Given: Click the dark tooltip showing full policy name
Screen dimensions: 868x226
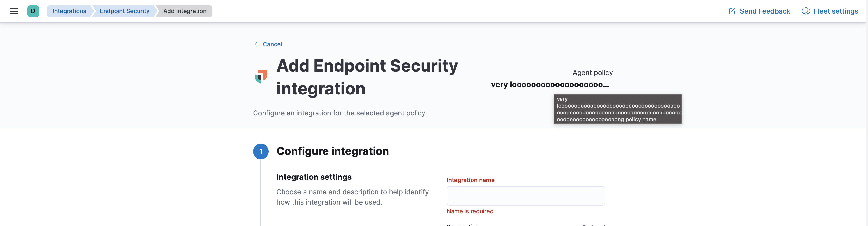Looking at the screenshot, I should [x=617, y=109].
